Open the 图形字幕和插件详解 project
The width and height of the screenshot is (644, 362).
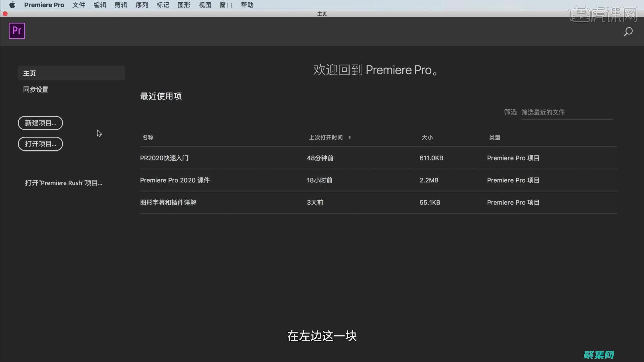coord(167,202)
